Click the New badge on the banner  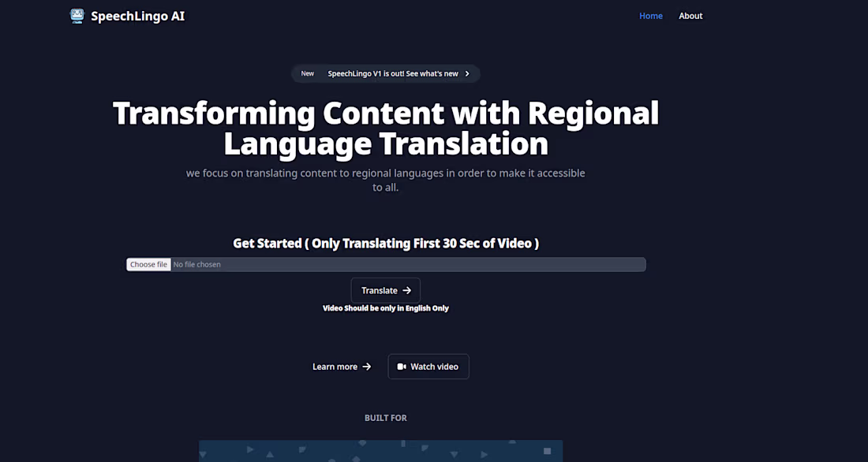point(307,73)
